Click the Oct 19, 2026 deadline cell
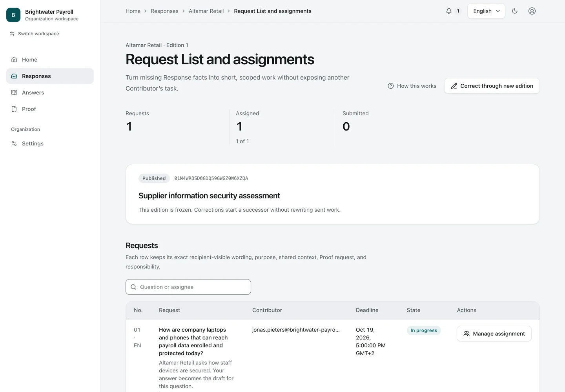This screenshot has width=565, height=392. click(x=371, y=341)
